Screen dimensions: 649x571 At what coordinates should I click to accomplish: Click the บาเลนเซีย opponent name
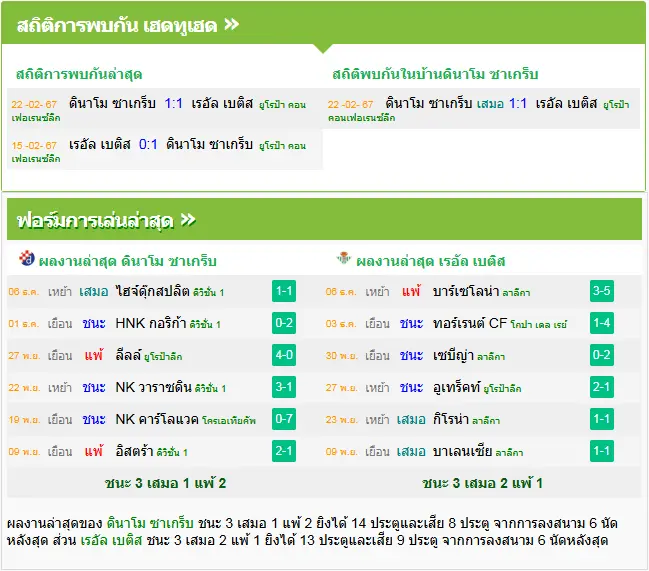pos(462,451)
